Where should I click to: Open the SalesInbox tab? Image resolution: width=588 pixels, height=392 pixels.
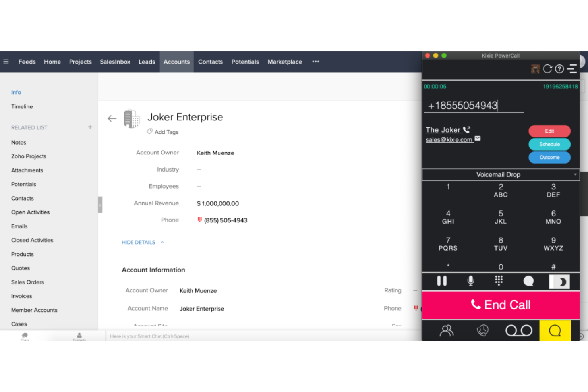[x=115, y=62]
